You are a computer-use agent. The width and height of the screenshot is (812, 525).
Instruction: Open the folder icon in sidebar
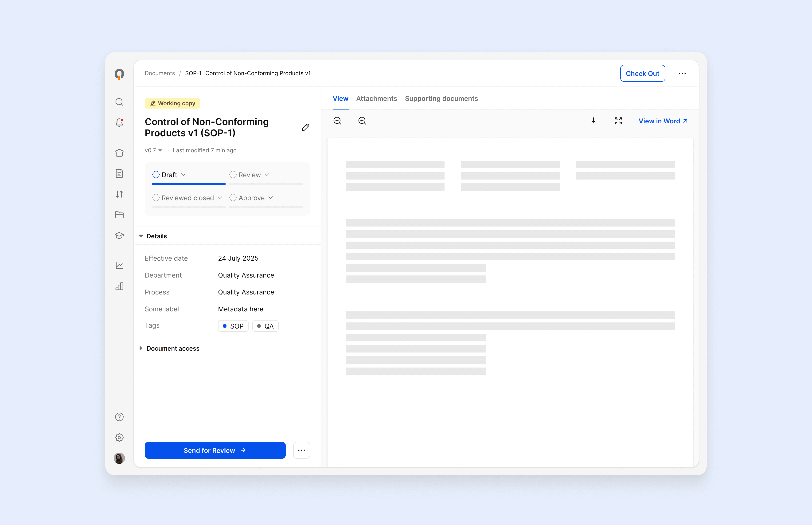[x=119, y=215]
